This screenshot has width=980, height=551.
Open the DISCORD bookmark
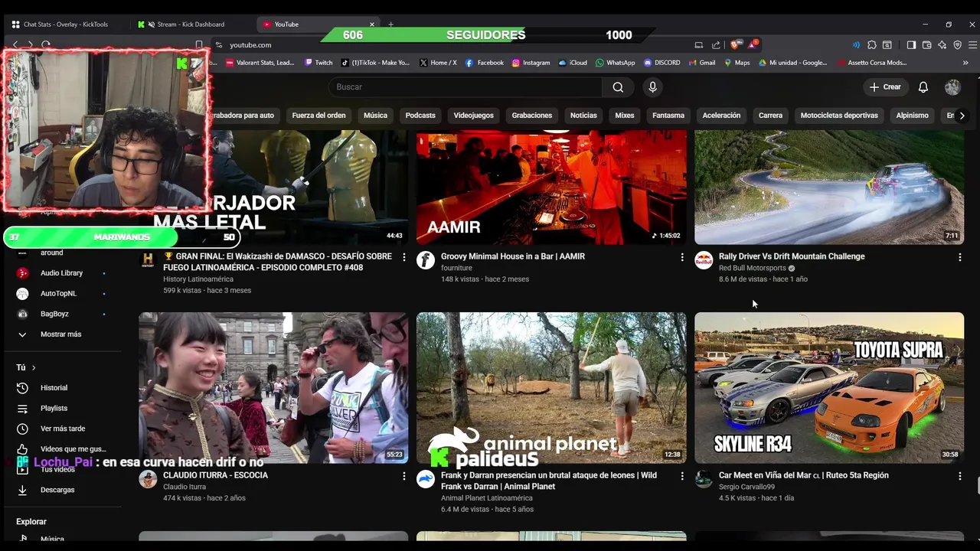coord(661,63)
